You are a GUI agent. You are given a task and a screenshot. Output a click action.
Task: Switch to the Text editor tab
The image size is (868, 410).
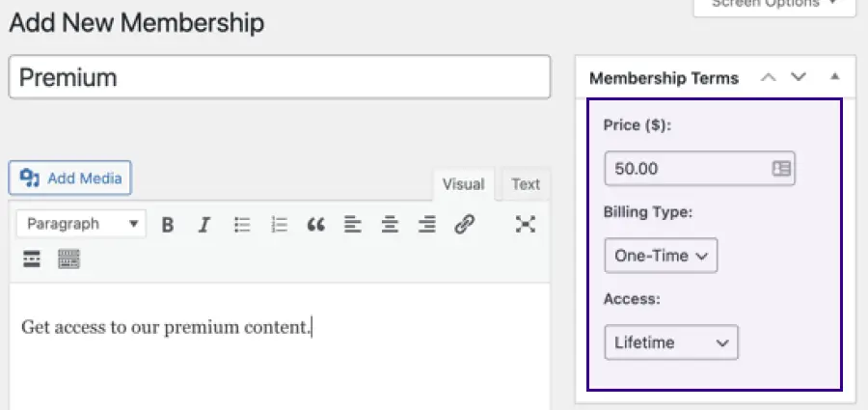click(526, 184)
